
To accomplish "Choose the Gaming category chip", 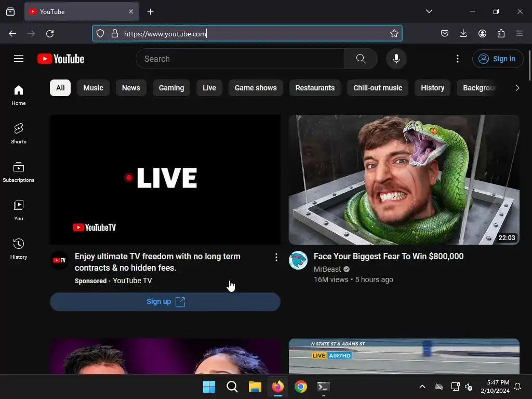I will (171, 88).
